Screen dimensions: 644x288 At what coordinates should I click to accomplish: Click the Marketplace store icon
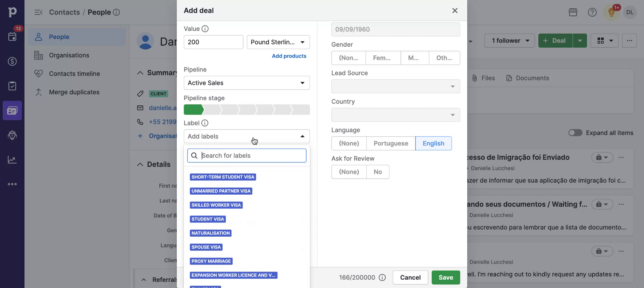(x=573, y=12)
